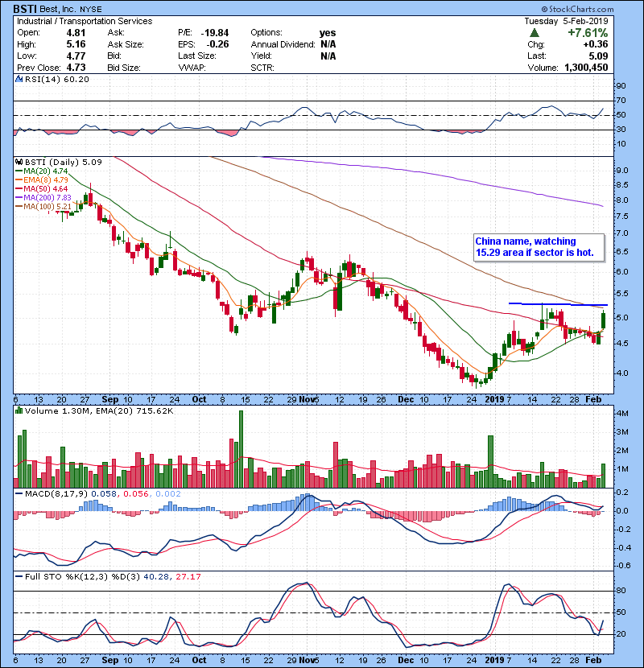Click the MACD histogram value 0.002
The width and height of the screenshot is (644, 668).
tap(168, 494)
